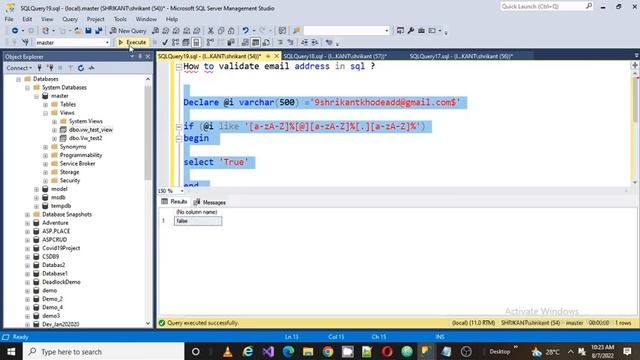
Task: Open Google Chrome from the taskbar
Action: pos(328,351)
